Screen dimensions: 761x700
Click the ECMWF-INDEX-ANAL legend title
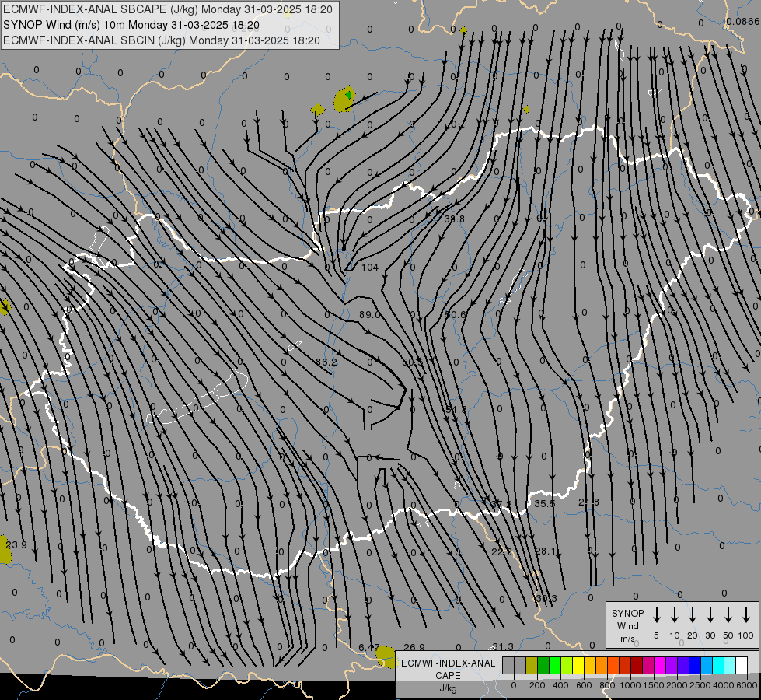click(449, 663)
